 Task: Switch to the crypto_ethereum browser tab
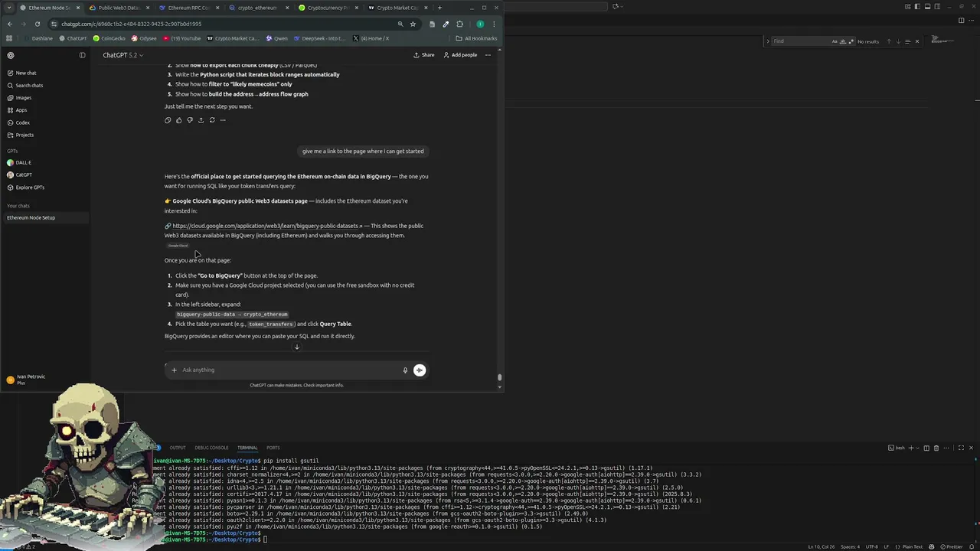tap(257, 8)
